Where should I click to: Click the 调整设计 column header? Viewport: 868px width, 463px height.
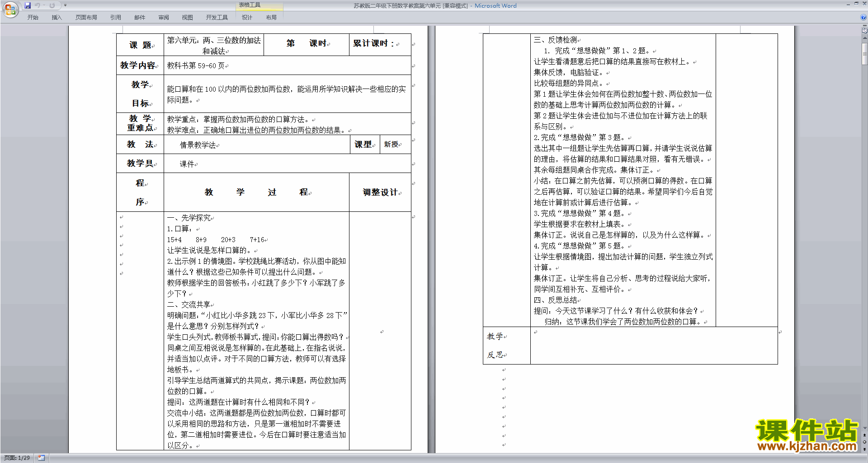[380, 192]
